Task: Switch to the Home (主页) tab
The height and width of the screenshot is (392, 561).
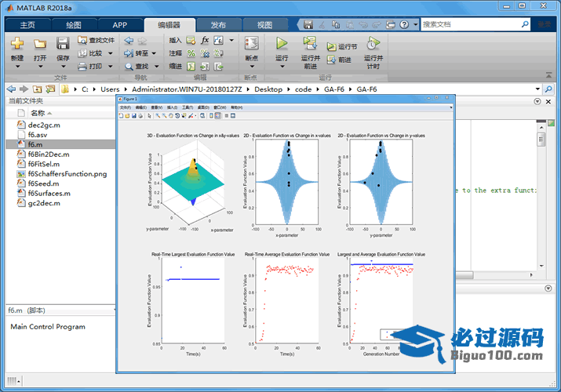Action: tap(27, 25)
